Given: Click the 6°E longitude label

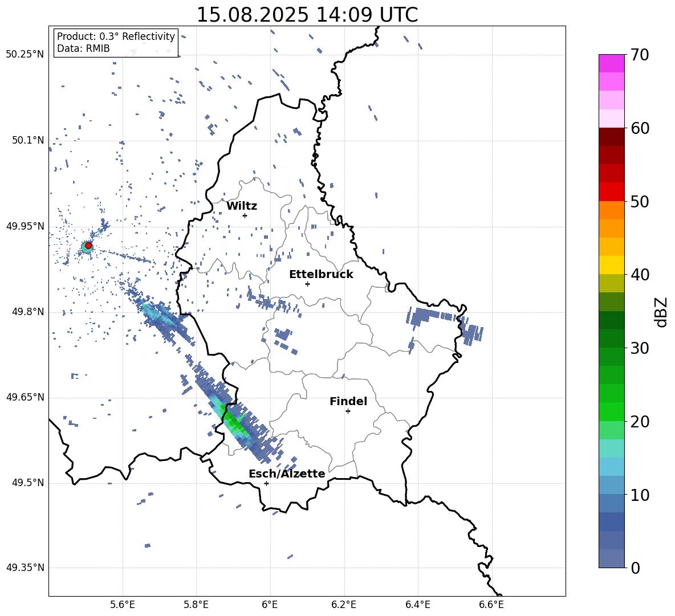Looking at the screenshot, I should tap(270, 605).
